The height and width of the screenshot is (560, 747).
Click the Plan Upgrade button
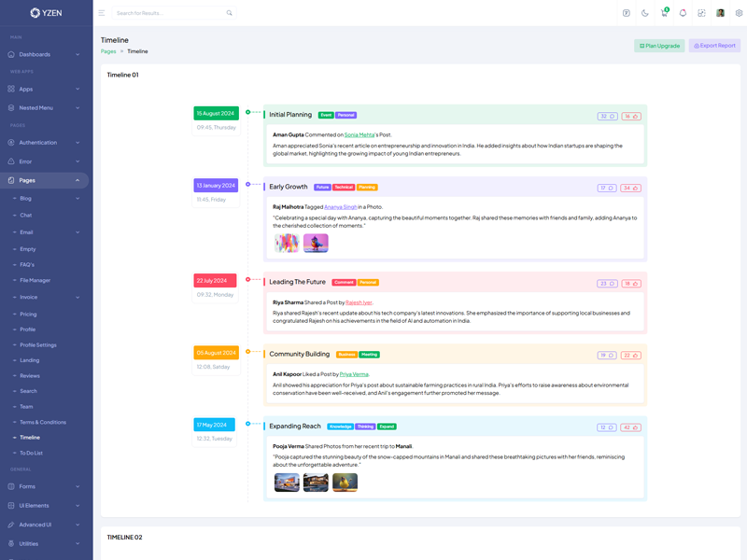(659, 46)
